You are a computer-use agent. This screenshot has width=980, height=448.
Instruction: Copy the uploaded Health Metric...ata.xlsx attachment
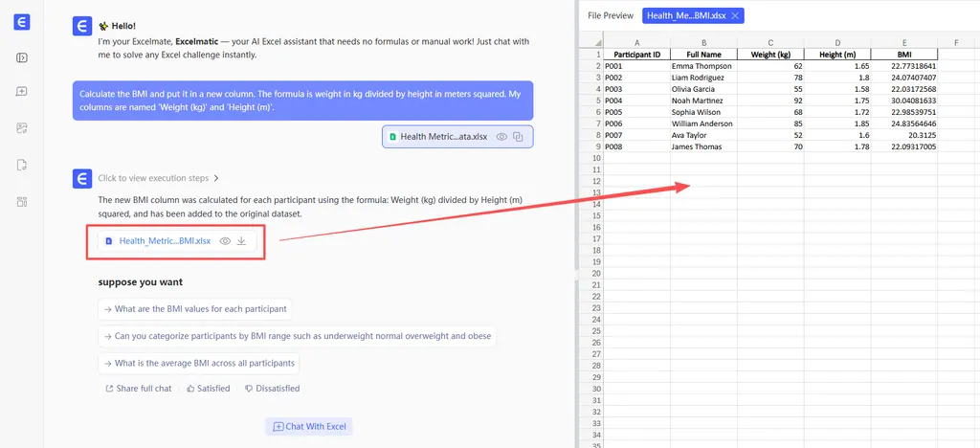click(x=518, y=137)
